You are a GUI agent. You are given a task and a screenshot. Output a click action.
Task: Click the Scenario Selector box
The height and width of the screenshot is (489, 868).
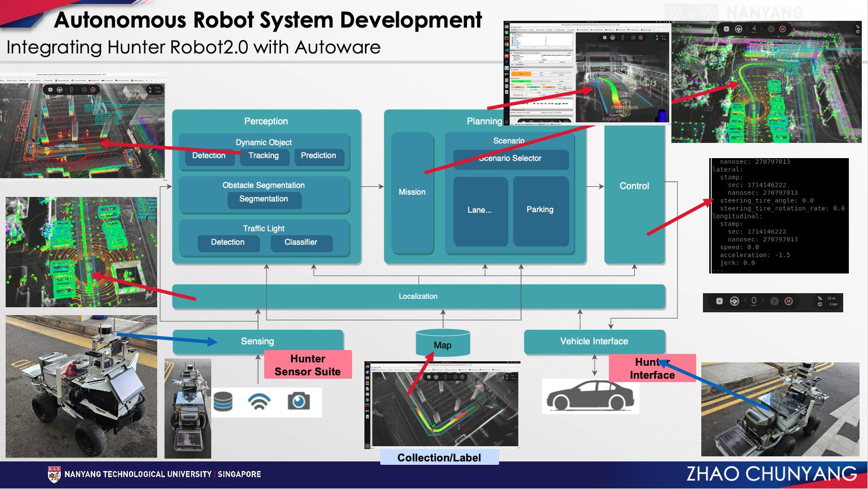point(510,159)
